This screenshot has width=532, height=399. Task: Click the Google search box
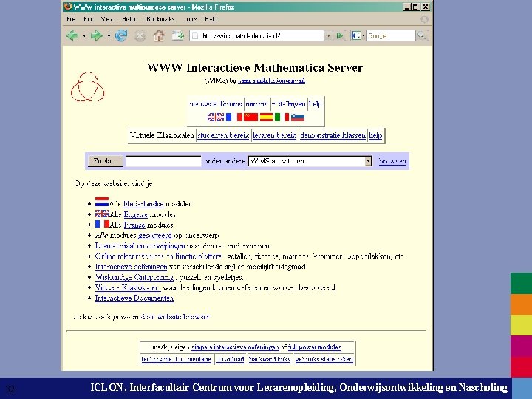coord(391,35)
